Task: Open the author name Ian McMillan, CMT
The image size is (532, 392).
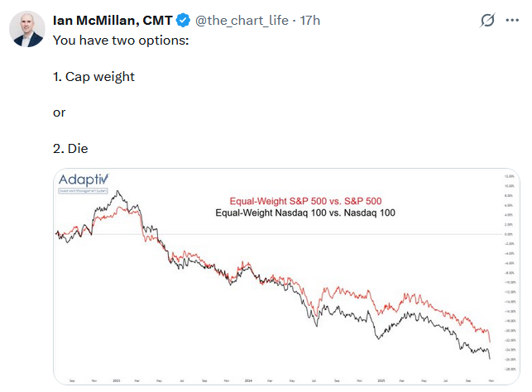Action: [112, 20]
